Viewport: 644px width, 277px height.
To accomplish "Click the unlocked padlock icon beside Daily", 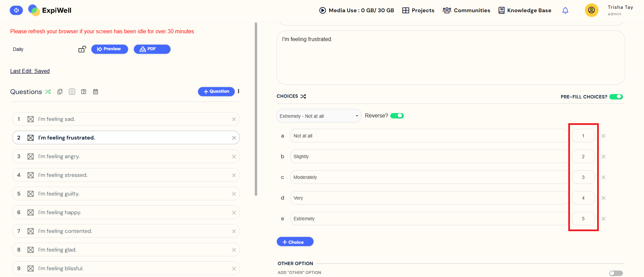I will (82, 49).
